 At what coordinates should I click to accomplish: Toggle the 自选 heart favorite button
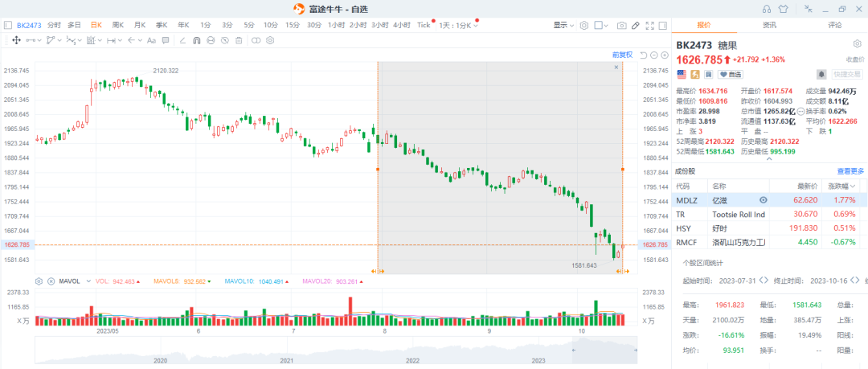coord(731,74)
